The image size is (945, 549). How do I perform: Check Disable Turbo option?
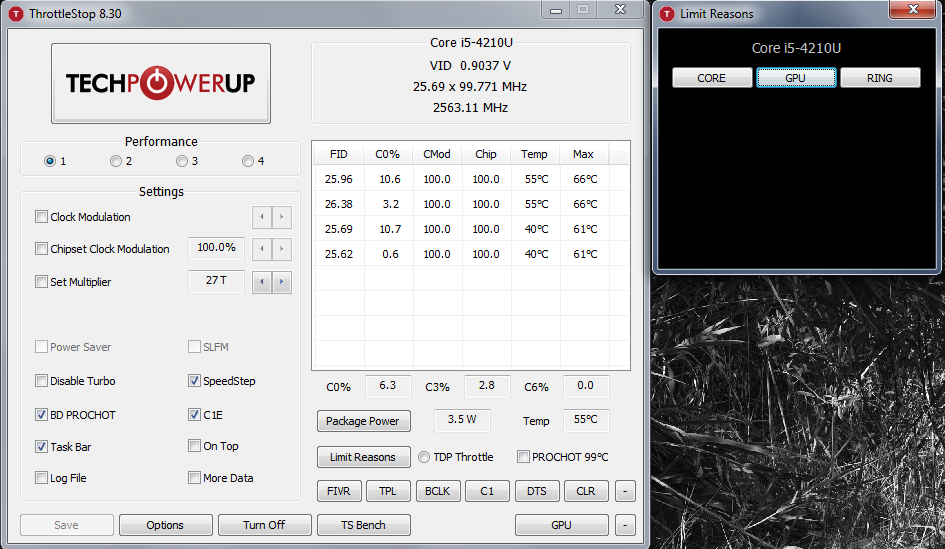pos(41,380)
